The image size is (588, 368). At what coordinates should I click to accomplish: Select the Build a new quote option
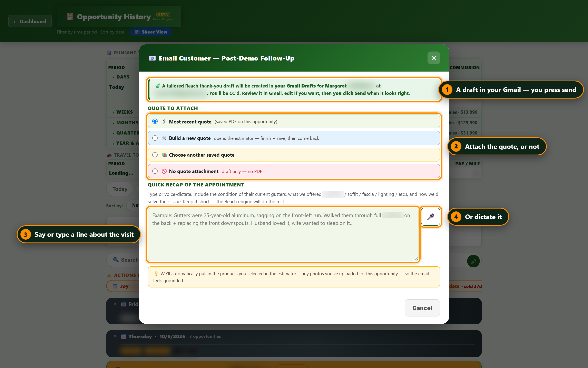coord(294,138)
